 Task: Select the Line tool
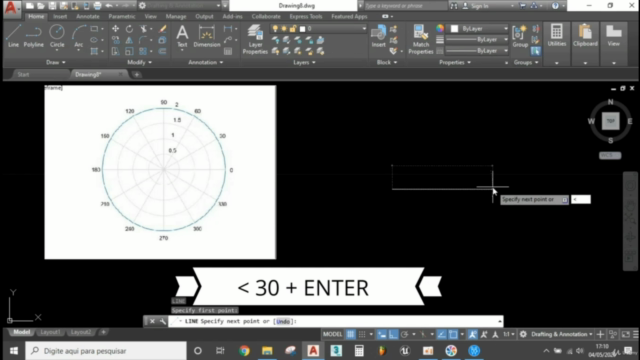tap(13, 36)
